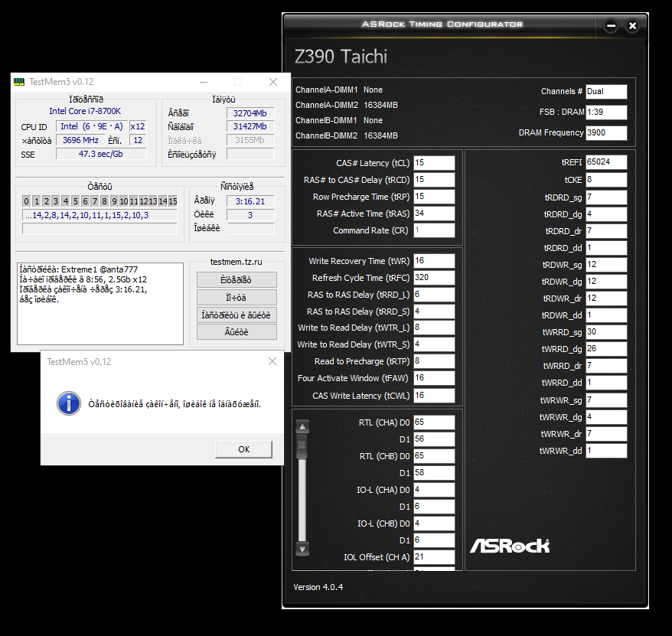Image resolution: width=672 pixels, height=636 pixels.
Task: Click the Channels # field showing Dual
Action: click(x=606, y=91)
